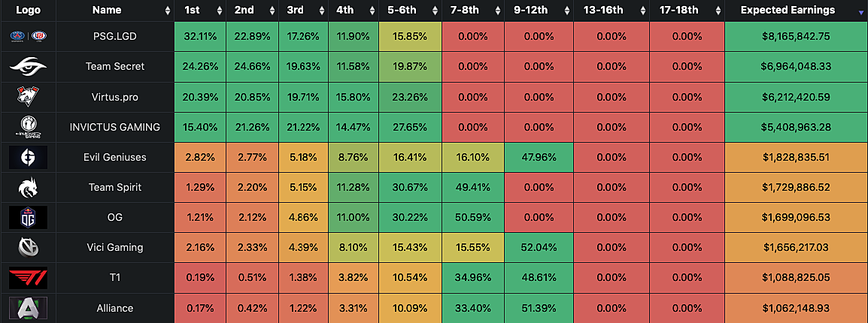Viewport: 868px width, 323px height.
Task: Click PSG.LGD expected earnings value
Action: tap(796, 36)
